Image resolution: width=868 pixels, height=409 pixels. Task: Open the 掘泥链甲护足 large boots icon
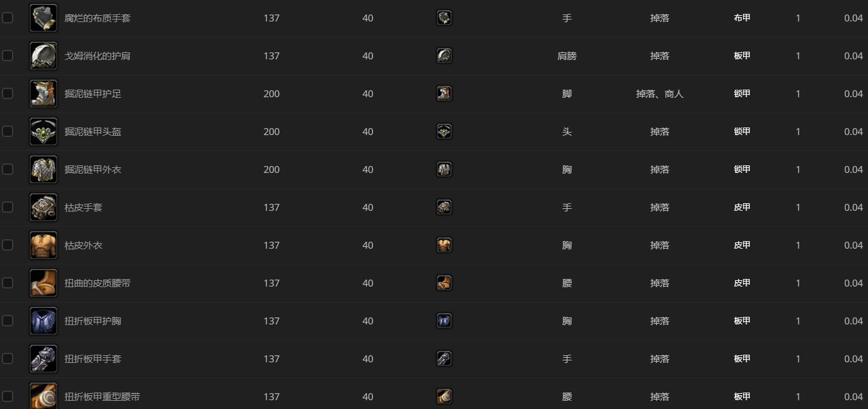tap(44, 93)
